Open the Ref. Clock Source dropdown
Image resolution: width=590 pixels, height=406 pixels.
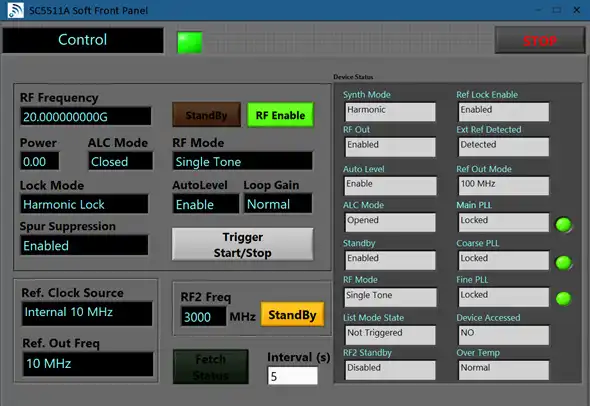(87, 313)
